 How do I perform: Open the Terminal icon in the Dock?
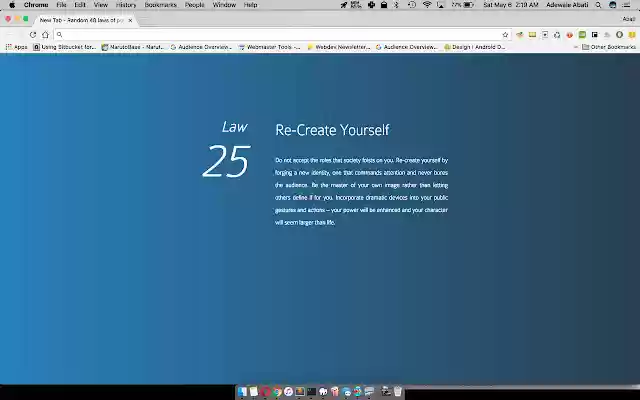[x=312, y=392]
